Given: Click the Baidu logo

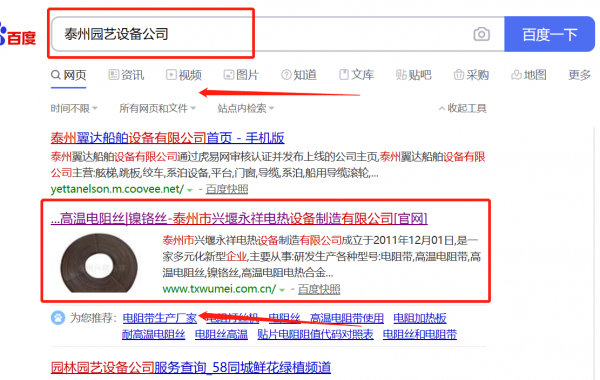Looking at the screenshot, I should coord(18,36).
